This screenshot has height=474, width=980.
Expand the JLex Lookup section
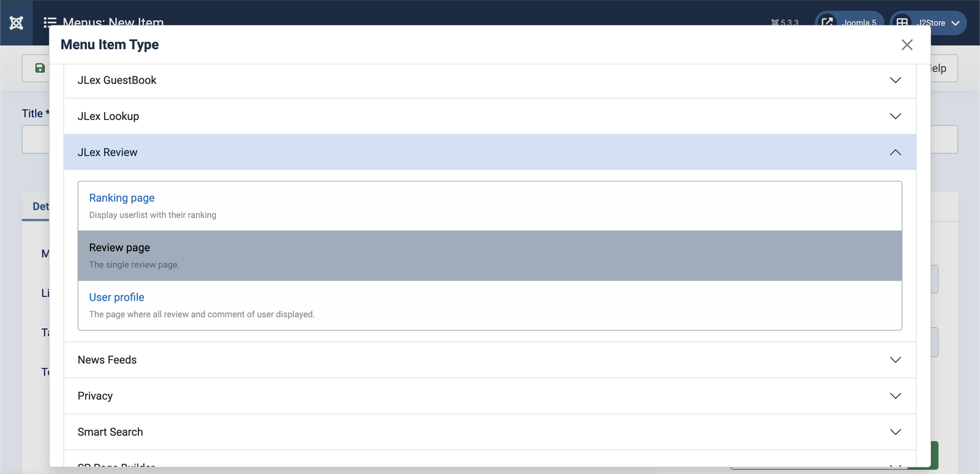490,116
